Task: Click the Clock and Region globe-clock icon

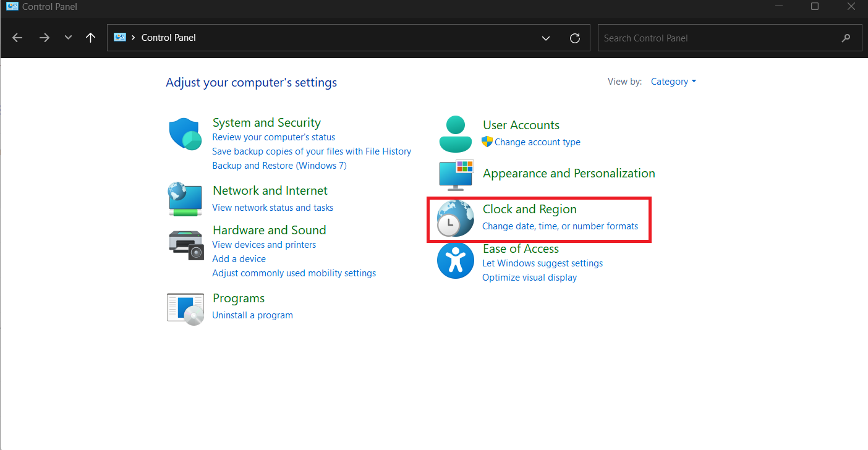Action: (455, 219)
